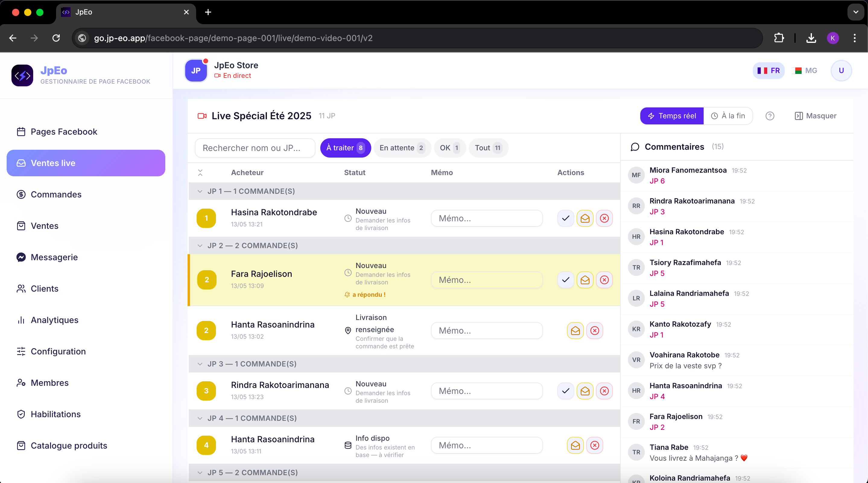Open the user avatar U menu
Screen dimensions: 868x483
pos(841,71)
